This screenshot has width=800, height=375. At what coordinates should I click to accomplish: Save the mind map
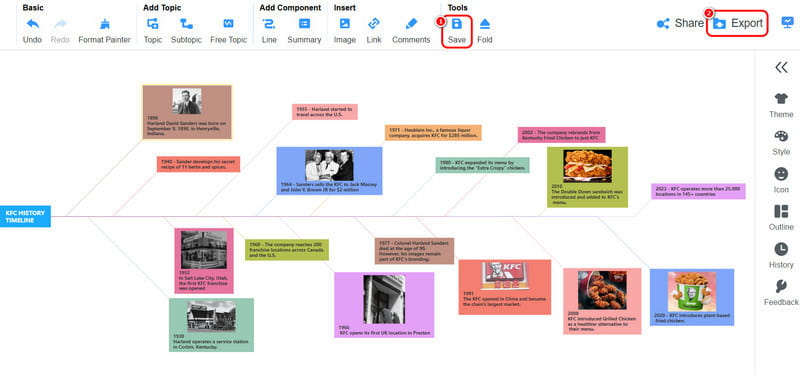tap(457, 31)
